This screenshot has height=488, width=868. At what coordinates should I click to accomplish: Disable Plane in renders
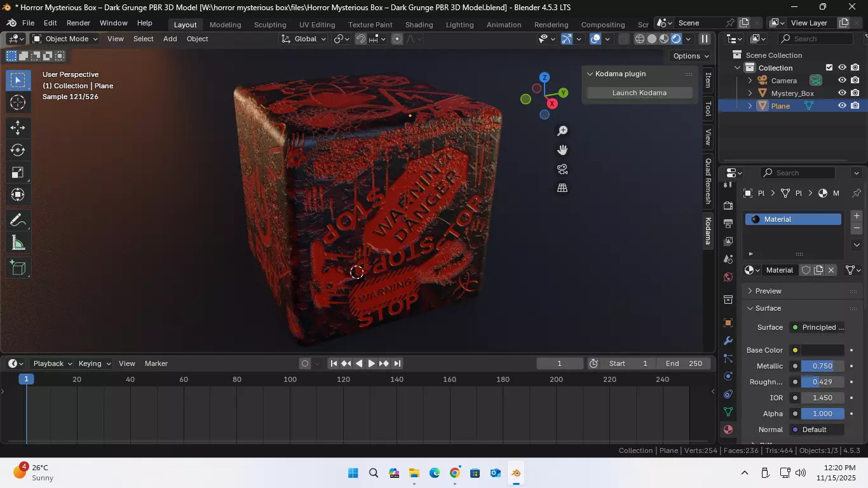(855, 106)
